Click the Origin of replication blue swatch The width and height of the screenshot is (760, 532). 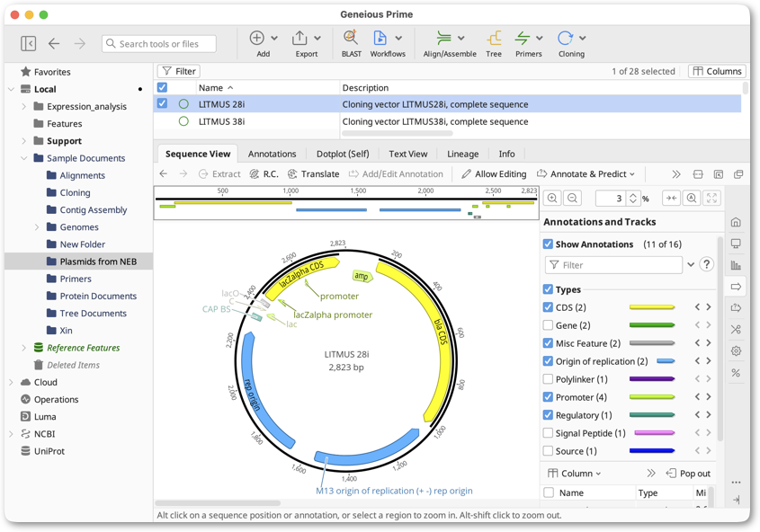tap(666, 361)
